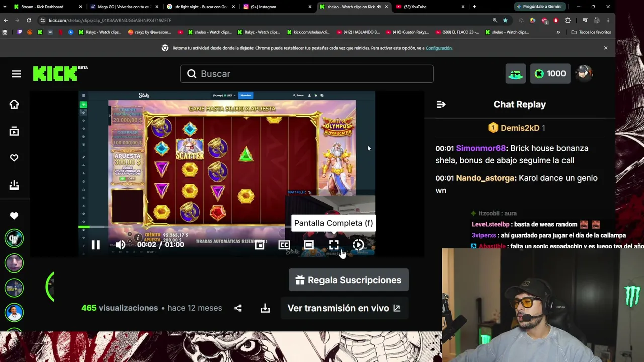Mute the tab playing shelao clips
Viewport: 644px width, 362px height.
379,7
